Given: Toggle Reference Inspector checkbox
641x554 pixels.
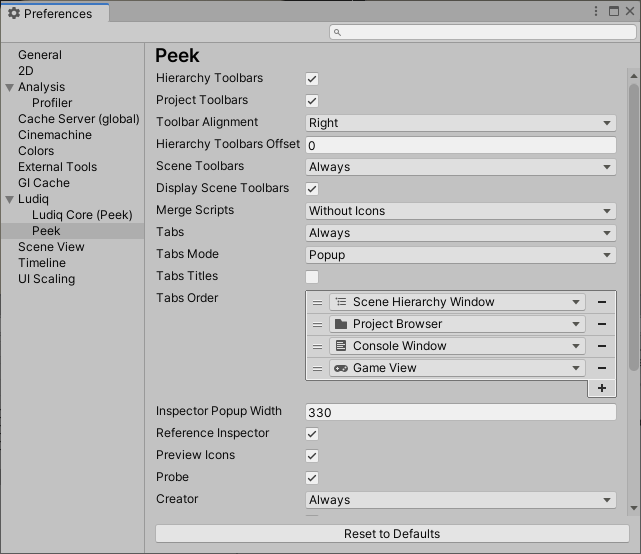Looking at the screenshot, I should (312, 434).
